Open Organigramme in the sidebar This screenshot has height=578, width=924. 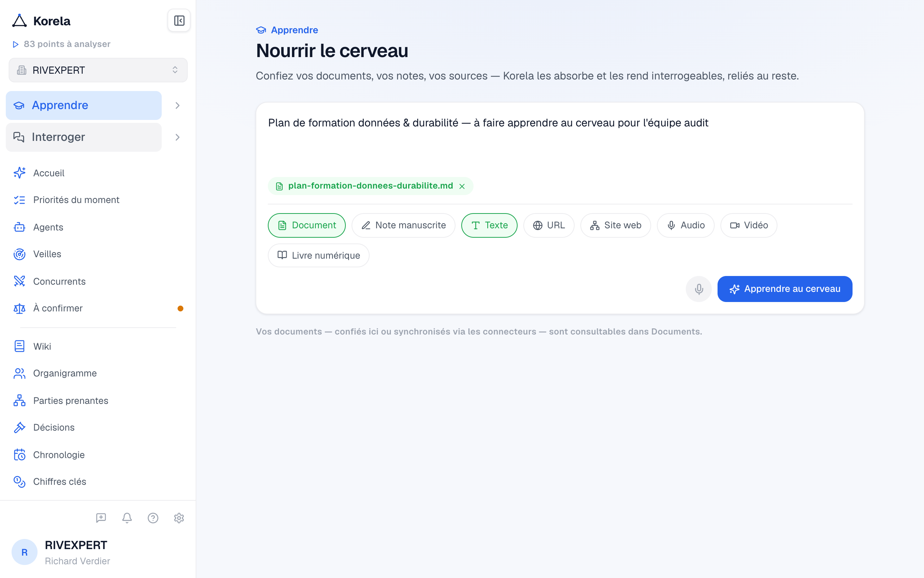click(x=65, y=374)
